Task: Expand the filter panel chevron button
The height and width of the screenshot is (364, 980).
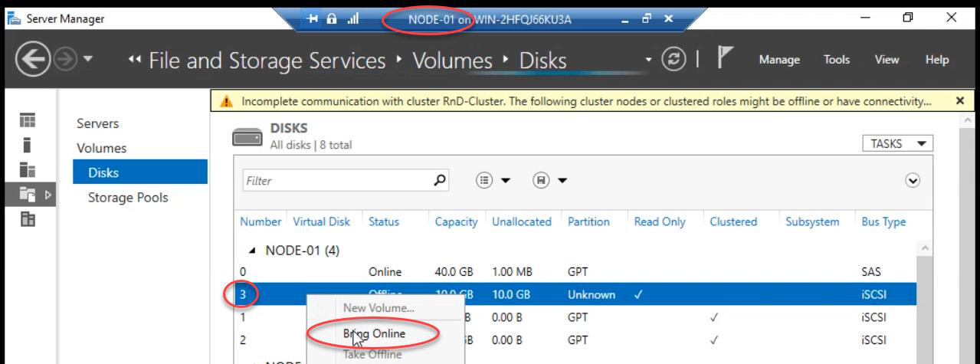Action: pyautogui.click(x=913, y=181)
